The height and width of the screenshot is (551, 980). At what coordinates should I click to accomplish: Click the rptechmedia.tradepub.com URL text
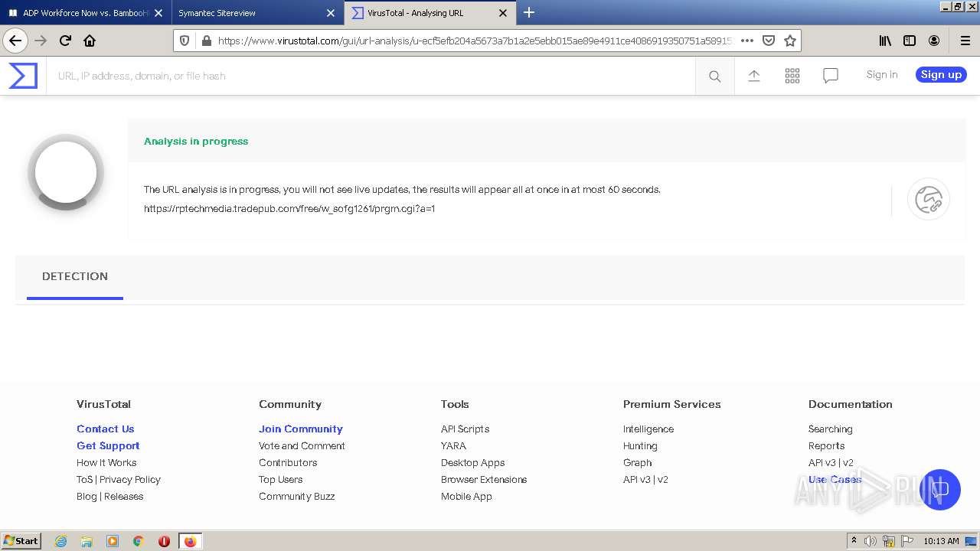pos(289,208)
